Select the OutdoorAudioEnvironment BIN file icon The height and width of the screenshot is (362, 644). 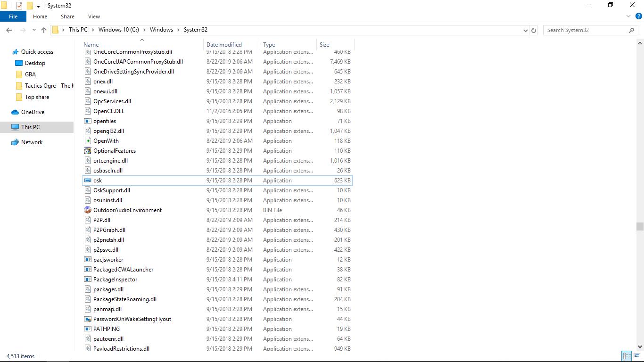87,210
